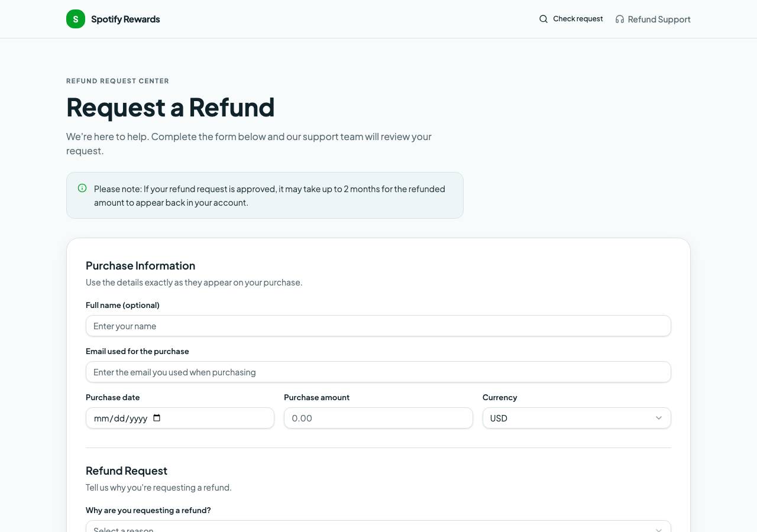The height and width of the screenshot is (532, 757).
Task: Click the 'Currency' field label
Action: [500, 397]
